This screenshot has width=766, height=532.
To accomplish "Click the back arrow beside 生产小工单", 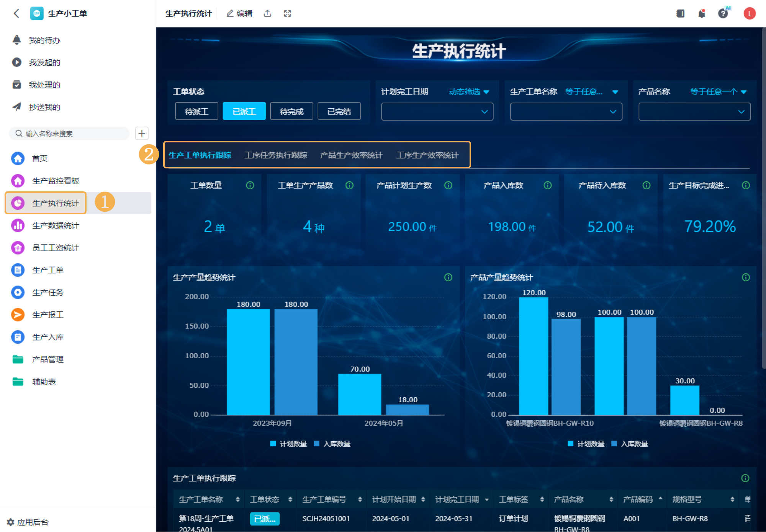I will point(16,13).
